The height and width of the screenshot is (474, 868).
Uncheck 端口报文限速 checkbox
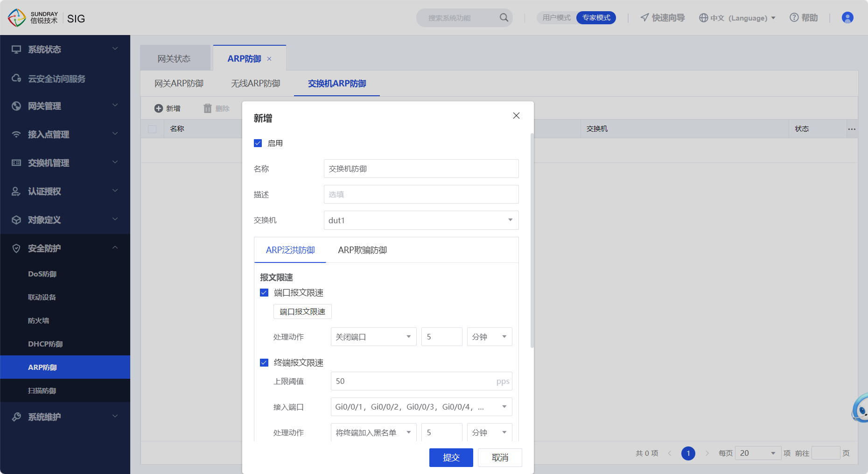pos(264,292)
